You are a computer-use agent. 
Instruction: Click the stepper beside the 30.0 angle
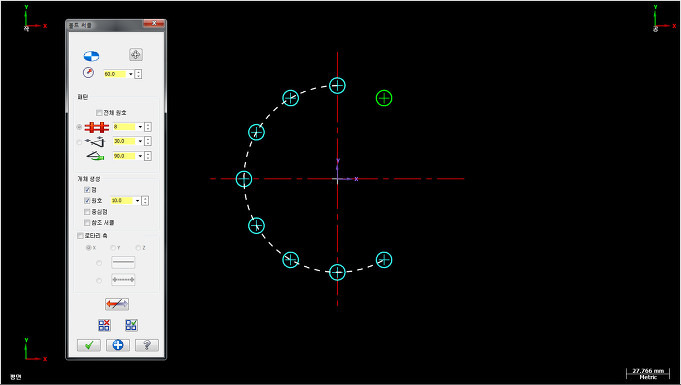click(x=148, y=142)
